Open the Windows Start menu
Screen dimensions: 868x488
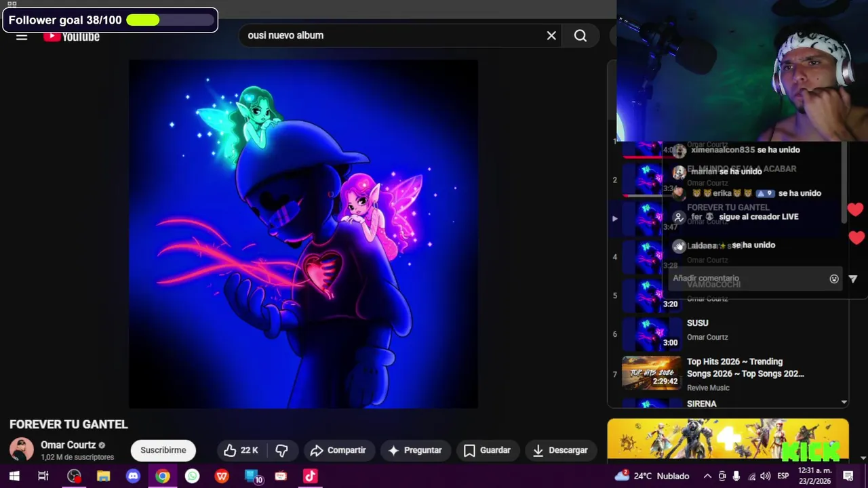pyautogui.click(x=14, y=476)
